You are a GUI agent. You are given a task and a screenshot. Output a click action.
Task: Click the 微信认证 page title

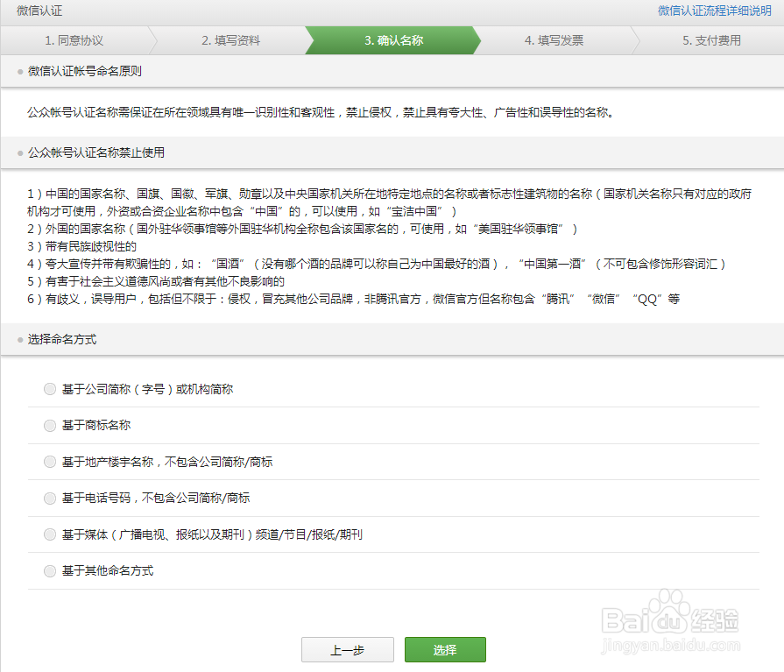[39, 11]
